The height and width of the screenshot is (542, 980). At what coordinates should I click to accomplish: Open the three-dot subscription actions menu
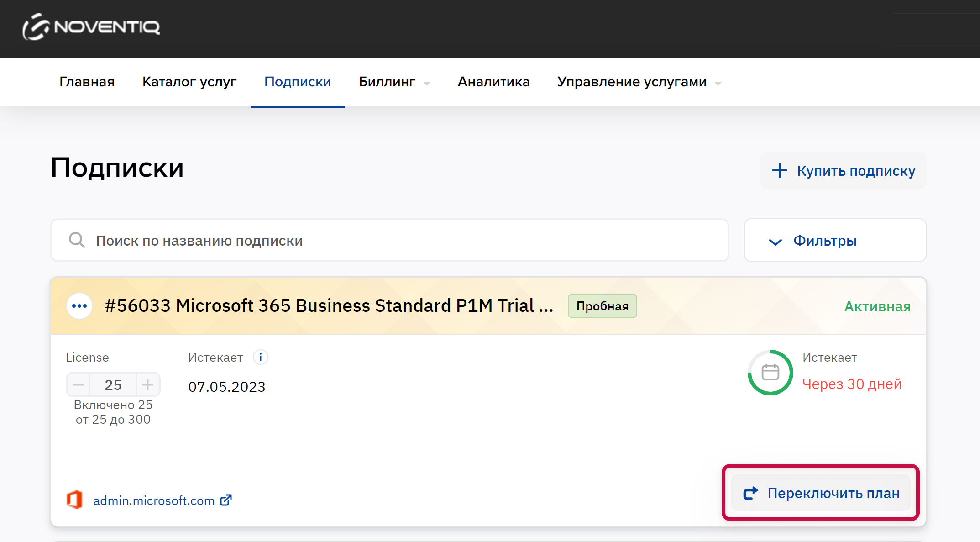pos(79,306)
